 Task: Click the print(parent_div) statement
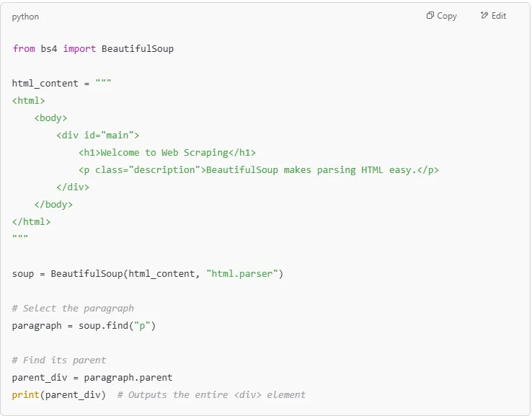(59, 395)
